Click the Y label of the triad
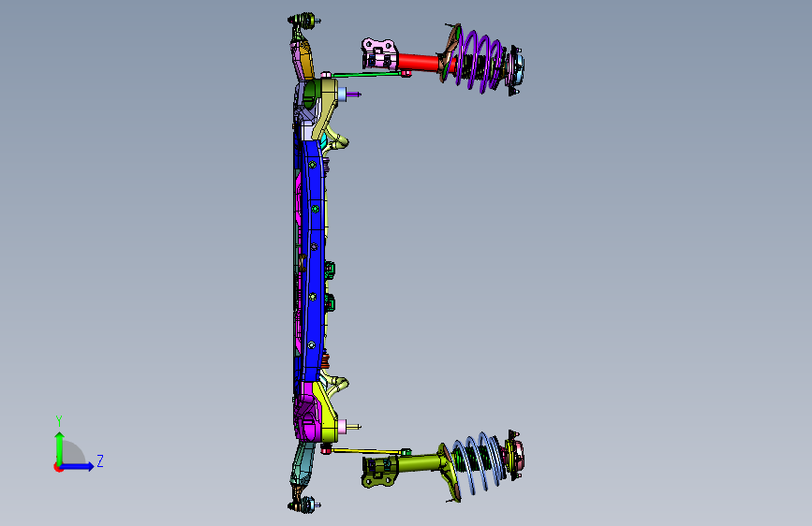812x526 pixels. 59,421
